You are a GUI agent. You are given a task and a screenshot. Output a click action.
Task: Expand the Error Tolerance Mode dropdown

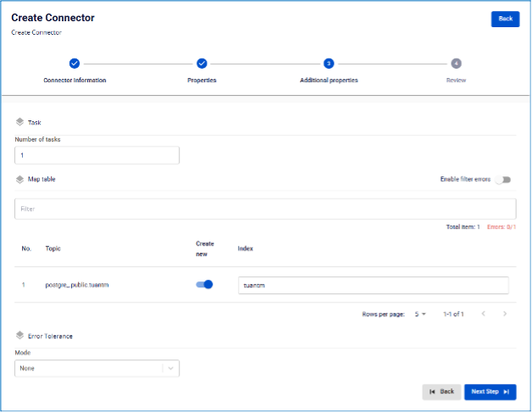pyautogui.click(x=97, y=368)
